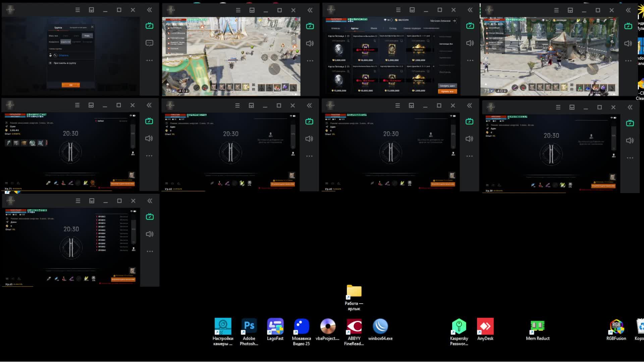Open the Магазин Алмазов arrow link
644x362 pixels.
pyautogui.click(x=454, y=21)
